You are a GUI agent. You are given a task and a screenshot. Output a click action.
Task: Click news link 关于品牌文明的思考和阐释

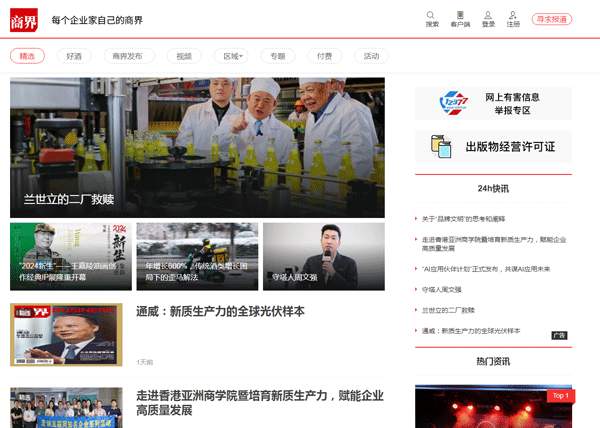(x=463, y=219)
